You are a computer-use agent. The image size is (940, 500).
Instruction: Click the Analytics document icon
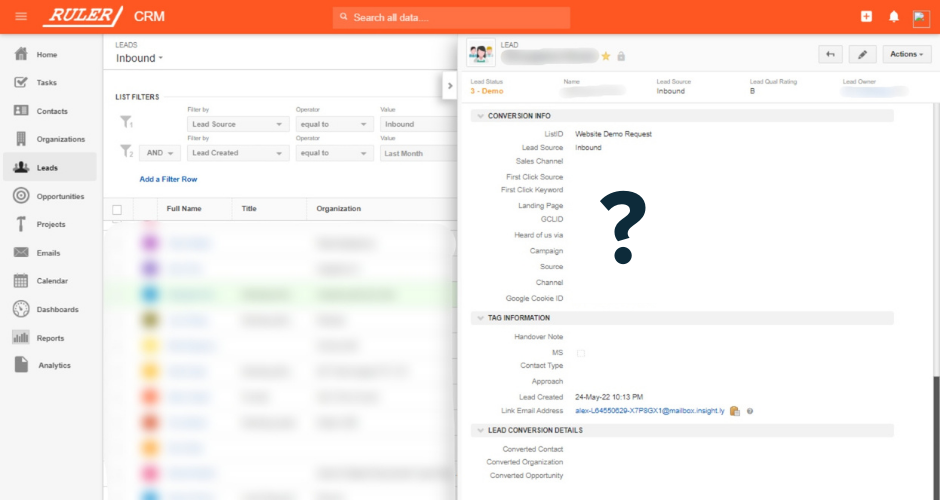point(21,365)
